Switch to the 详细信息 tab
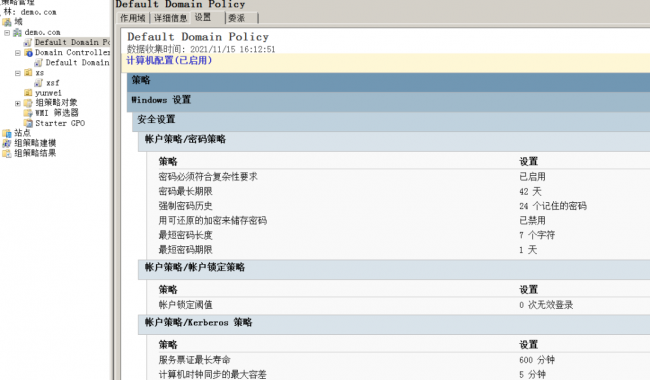The height and width of the screenshot is (380, 650). click(x=170, y=18)
